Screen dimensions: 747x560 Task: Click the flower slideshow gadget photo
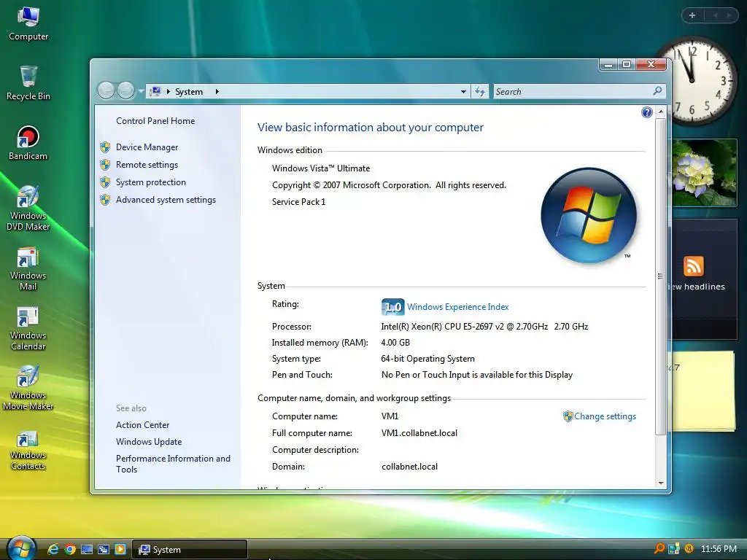coord(704,173)
